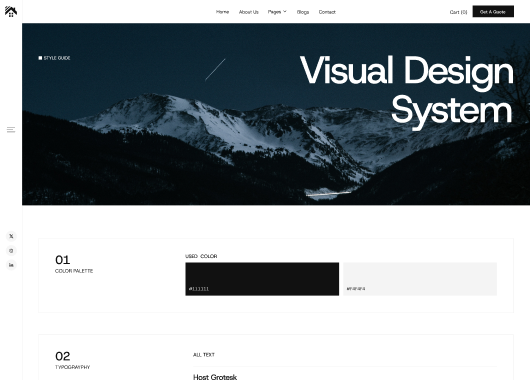531x380 pixels.
Task: Open the LinkedIn social icon
Action: (11, 265)
